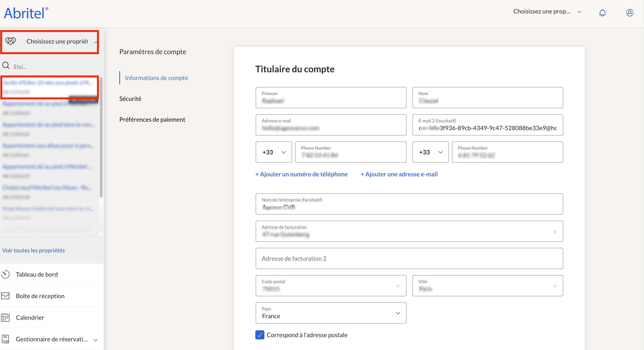Viewport: 644px width, 350px height.
Task: Open the first +33 country code dropdown
Action: coord(274,152)
